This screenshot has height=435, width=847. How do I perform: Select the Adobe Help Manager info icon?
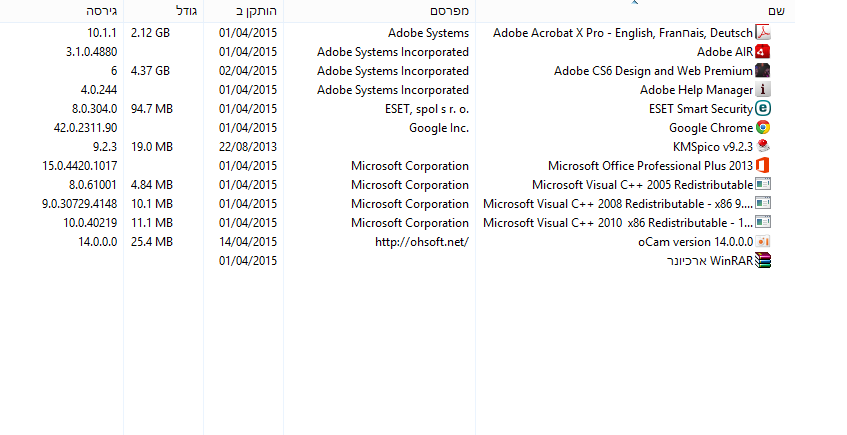pyautogui.click(x=763, y=89)
